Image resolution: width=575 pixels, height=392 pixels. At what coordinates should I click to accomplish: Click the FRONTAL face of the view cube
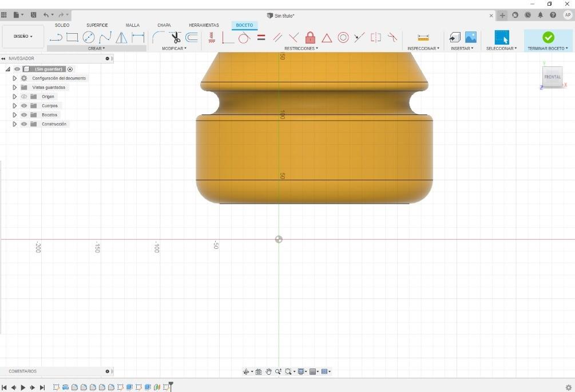pos(552,77)
